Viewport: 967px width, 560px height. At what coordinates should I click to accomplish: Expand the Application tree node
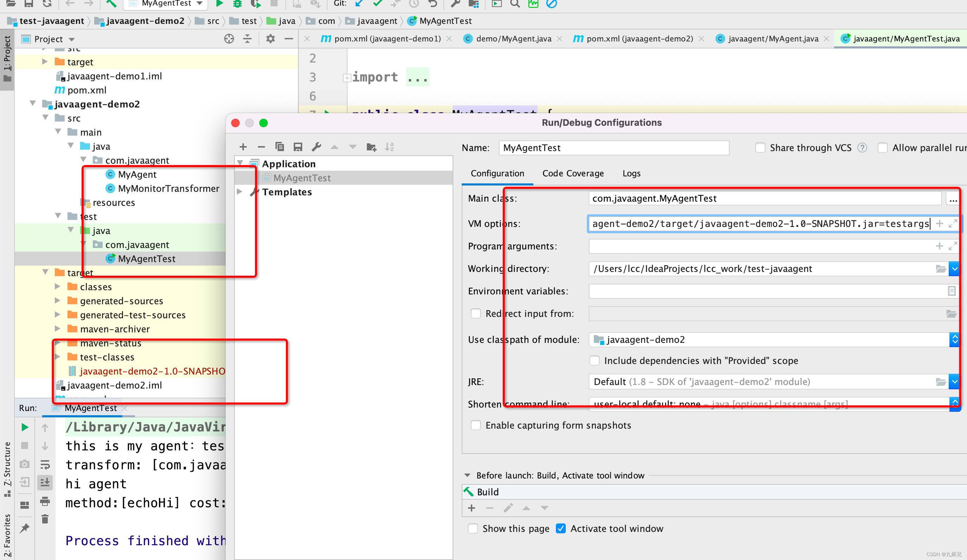click(x=241, y=163)
